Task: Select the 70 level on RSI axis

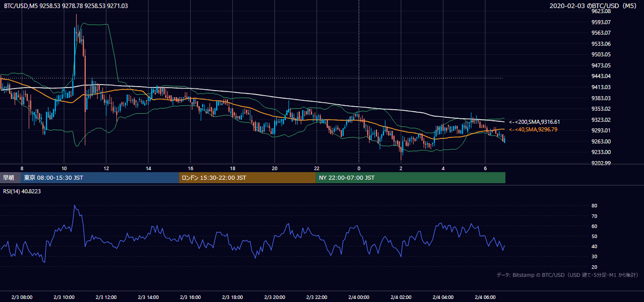Action: pos(595,216)
